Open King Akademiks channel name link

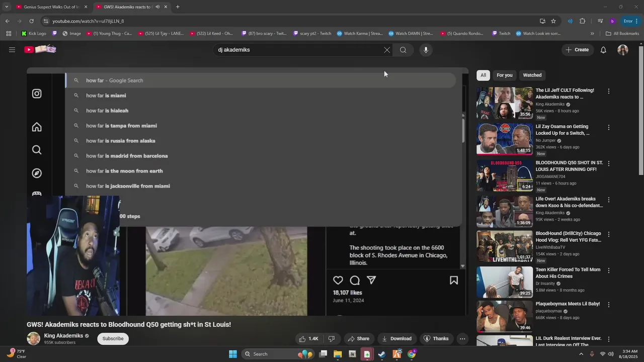click(63, 336)
